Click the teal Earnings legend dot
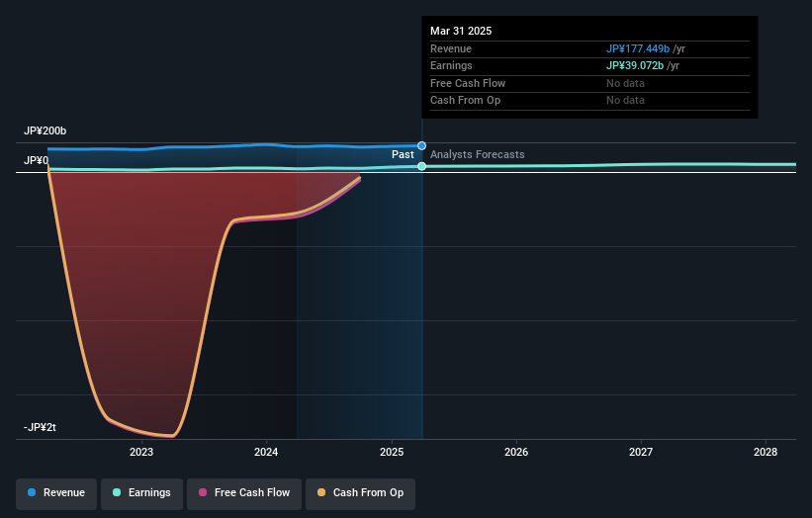Screen dimensions: 812x518 coord(117,492)
